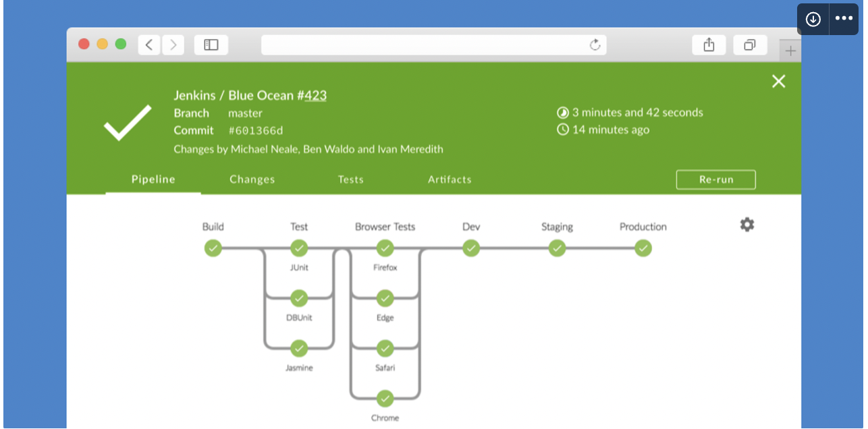Toggle the browser sidebar button

coord(211,45)
